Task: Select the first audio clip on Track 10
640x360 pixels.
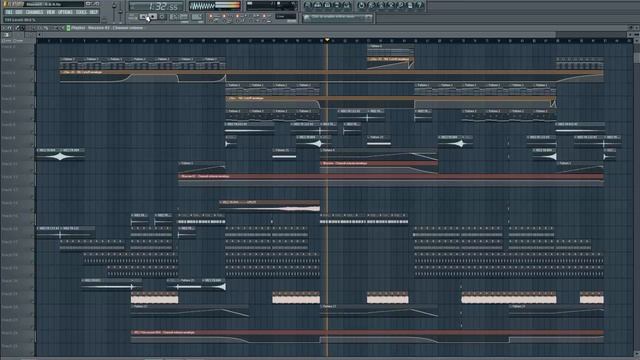Action: point(48,154)
